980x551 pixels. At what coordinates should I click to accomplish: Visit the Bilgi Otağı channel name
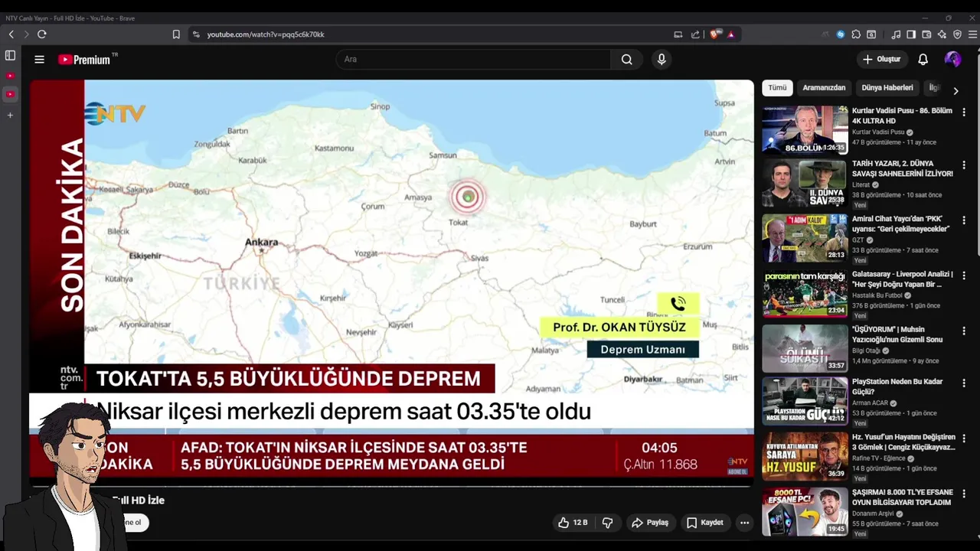867,350
